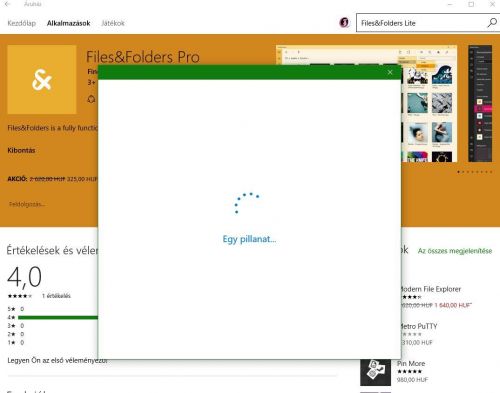Close the green loading dialog

(390, 72)
